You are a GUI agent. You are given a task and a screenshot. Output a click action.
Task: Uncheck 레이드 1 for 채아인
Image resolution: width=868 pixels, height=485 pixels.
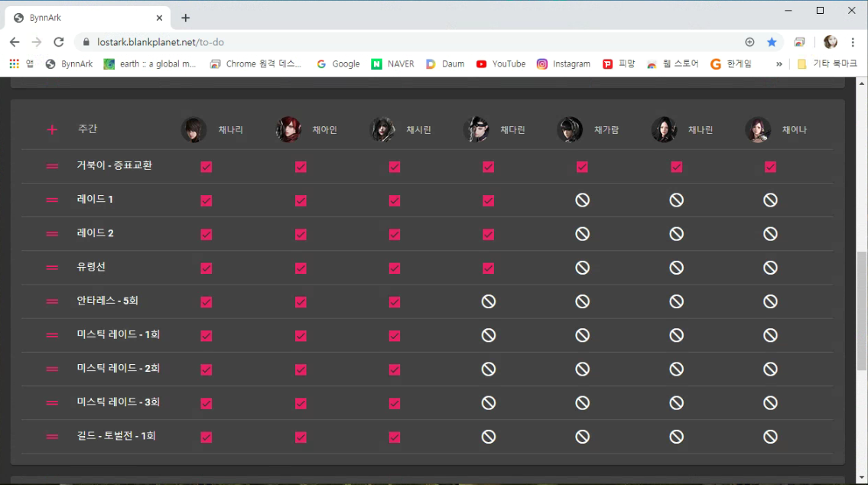301,200
